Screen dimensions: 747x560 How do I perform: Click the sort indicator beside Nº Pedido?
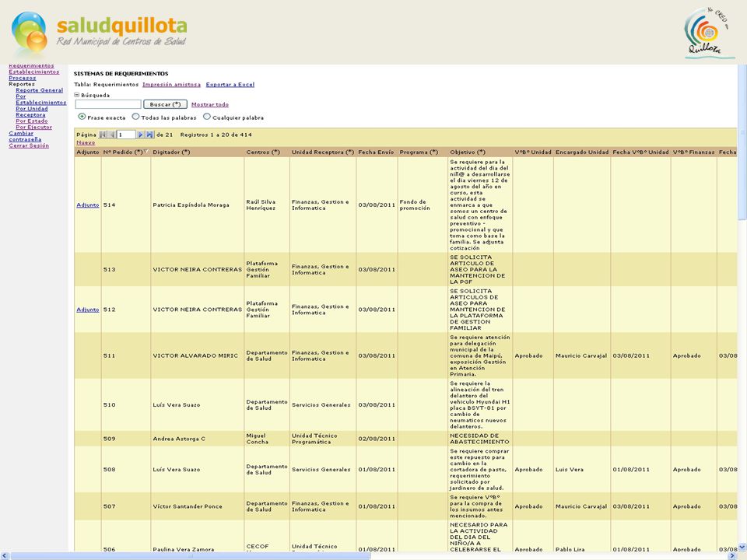tap(146, 152)
